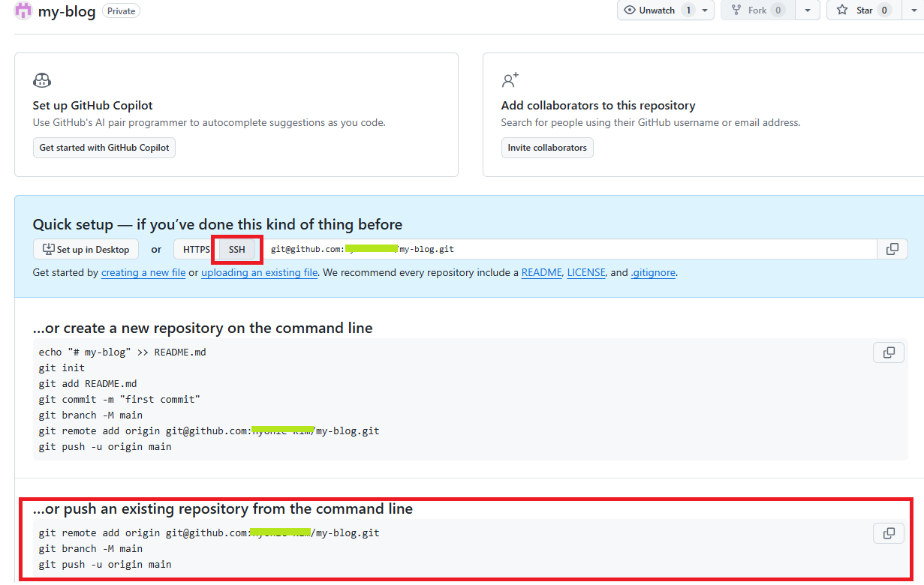The height and width of the screenshot is (585, 924).
Task: Open the creating a new file link
Action: [143, 273]
